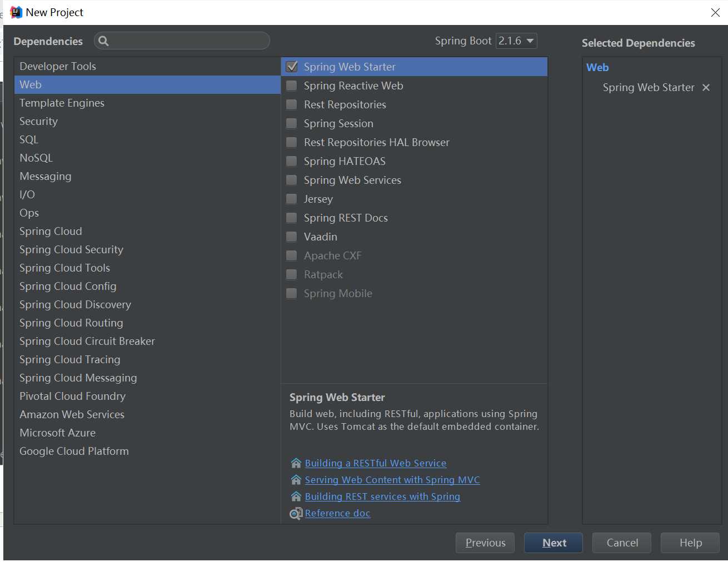Remove Spring Web Starter from selected dependencies
The width and height of the screenshot is (728, 562).
click(706, 87)
